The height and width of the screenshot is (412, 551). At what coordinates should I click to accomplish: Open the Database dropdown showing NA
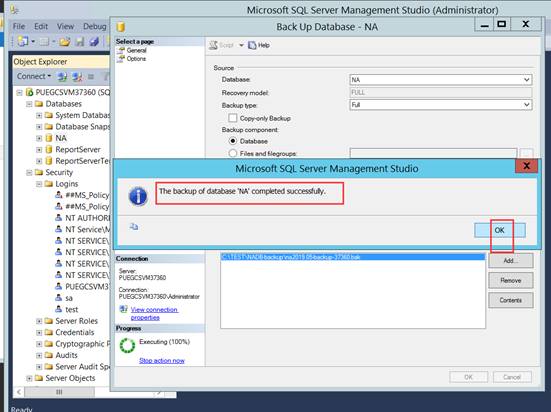click(x=441, y=80)
